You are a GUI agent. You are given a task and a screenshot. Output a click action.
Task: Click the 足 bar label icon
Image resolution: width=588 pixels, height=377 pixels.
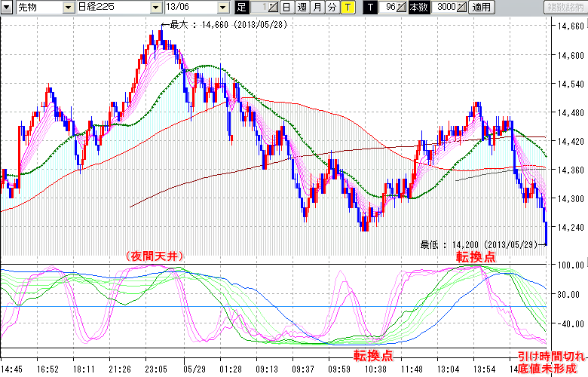[241, 8]
